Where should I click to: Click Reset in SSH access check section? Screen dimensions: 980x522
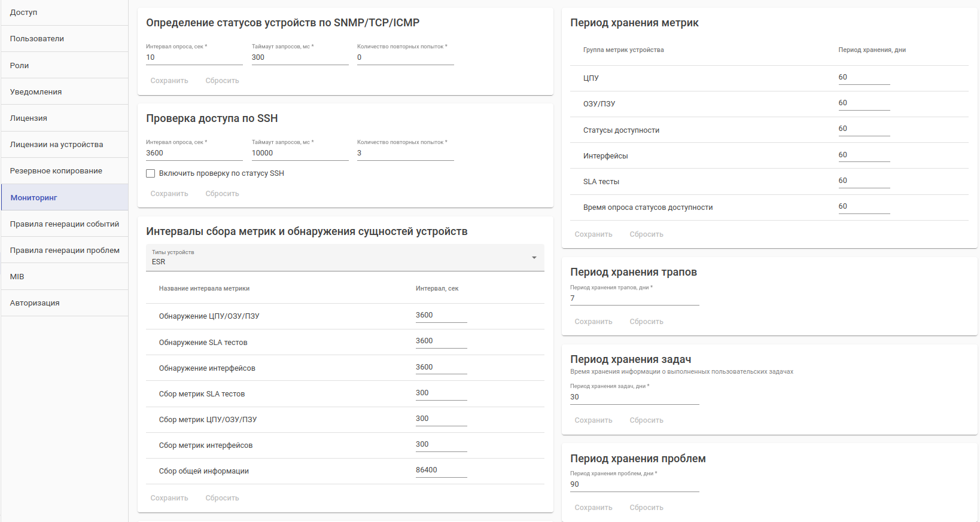coord(222,194)
